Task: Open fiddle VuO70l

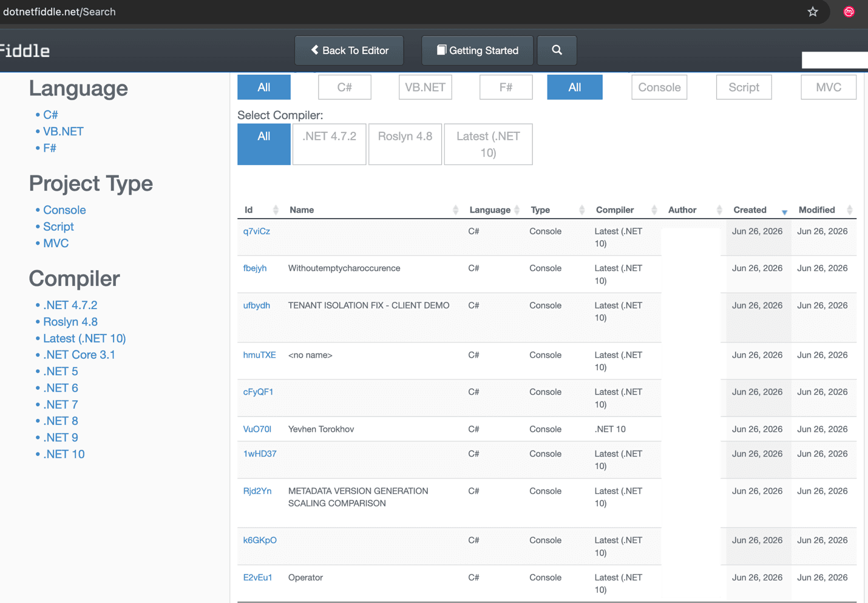Action: coord(257,429)
